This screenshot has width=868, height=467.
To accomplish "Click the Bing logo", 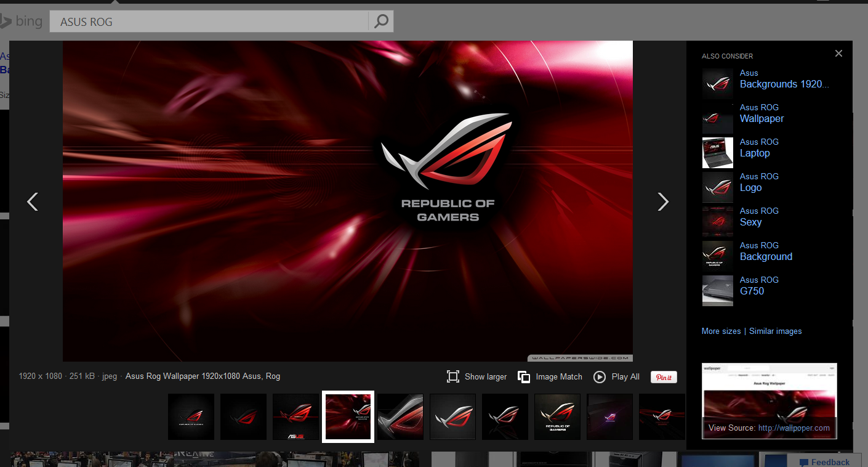I will click(x=22, y=22).
